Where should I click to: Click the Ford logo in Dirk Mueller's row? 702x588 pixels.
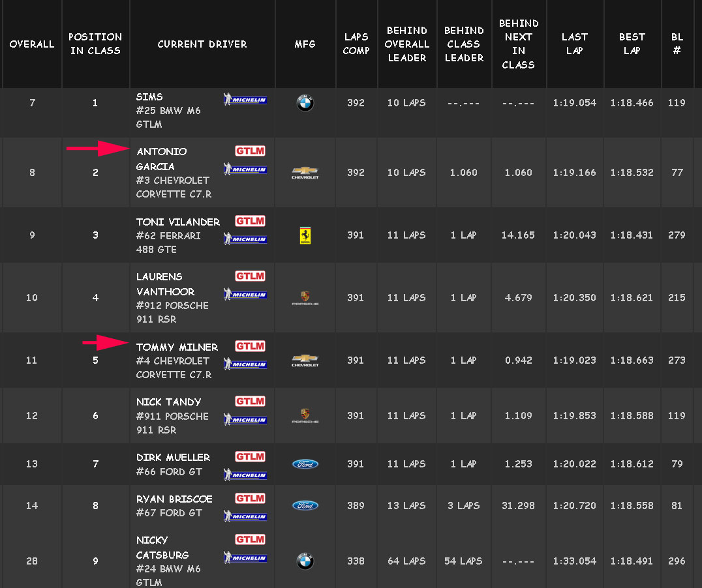coord(305,464)
